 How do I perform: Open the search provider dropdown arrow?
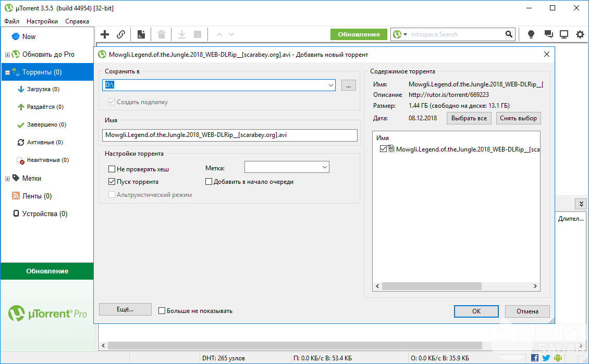[x=405, y=34]
